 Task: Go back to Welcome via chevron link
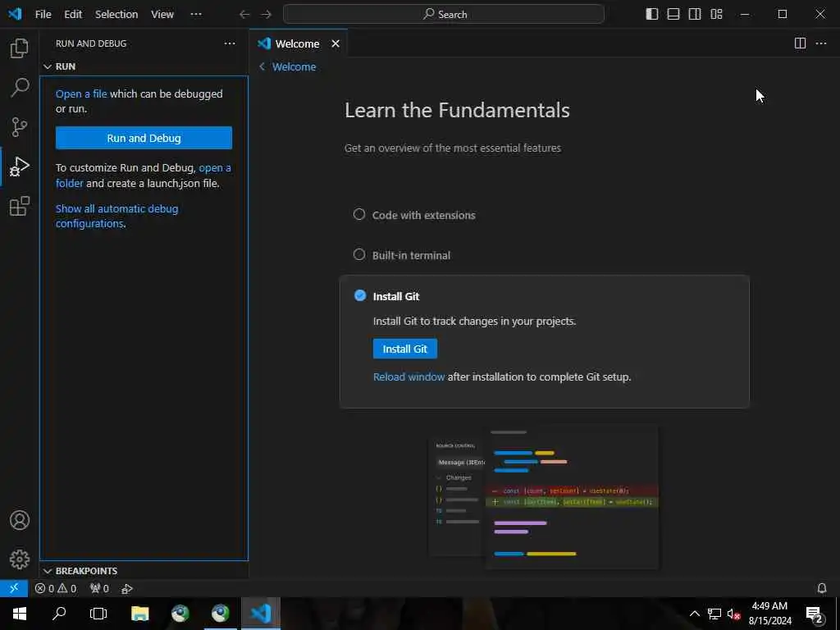(x=287, y=66)
